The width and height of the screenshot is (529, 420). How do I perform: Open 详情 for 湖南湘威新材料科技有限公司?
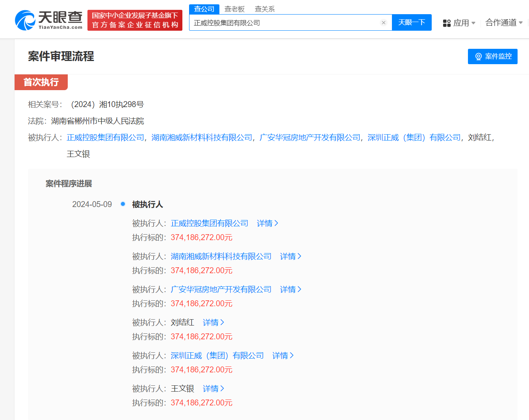[x=290, y=256]
